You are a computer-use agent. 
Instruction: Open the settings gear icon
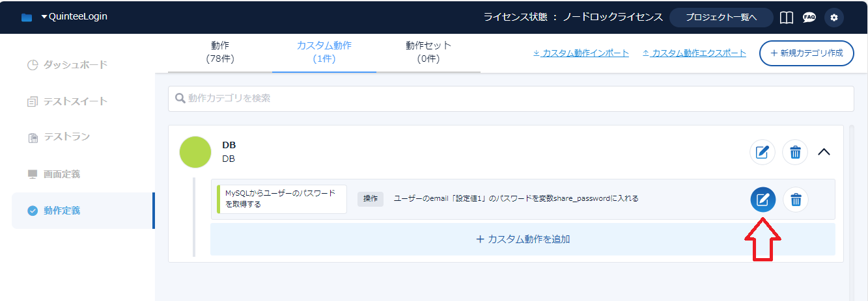click(834, 18)
